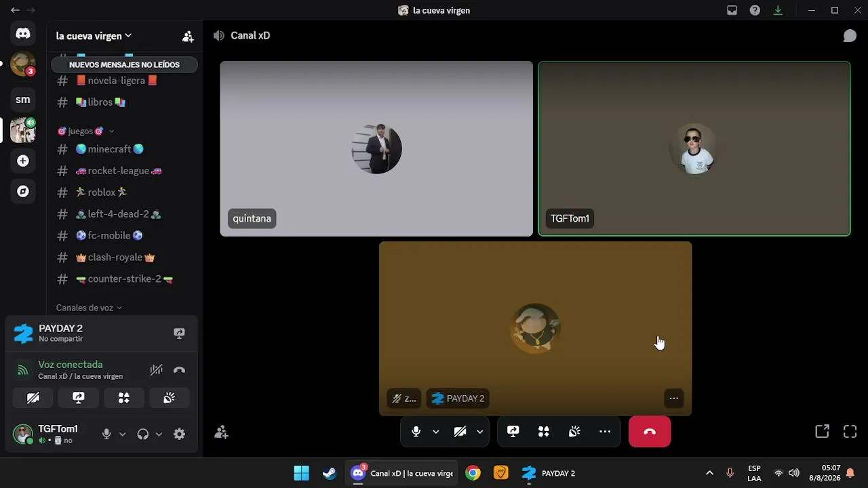Select TGFTom1's video tile
868x488 pixels.
point(694,149)
